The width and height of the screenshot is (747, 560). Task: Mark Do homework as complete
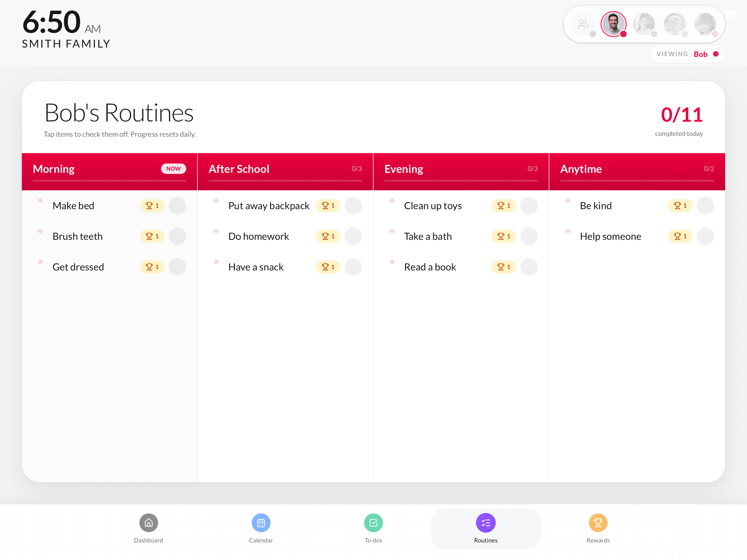click(353, 236)
